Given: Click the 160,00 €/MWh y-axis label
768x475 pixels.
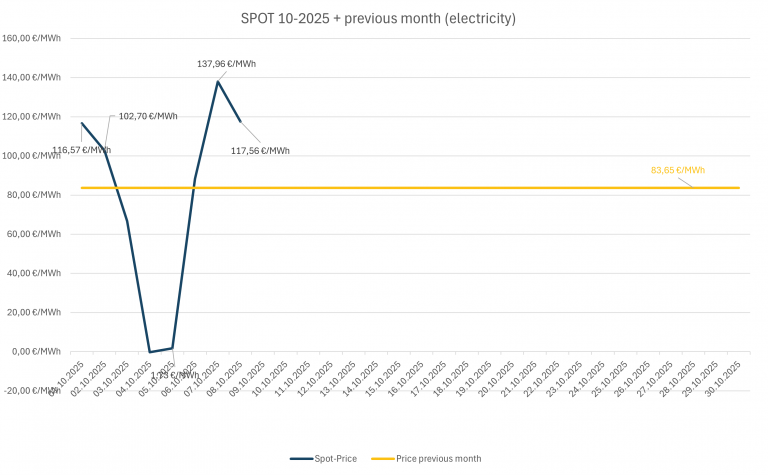Looking at the screenshot, I should coord(31,39).
